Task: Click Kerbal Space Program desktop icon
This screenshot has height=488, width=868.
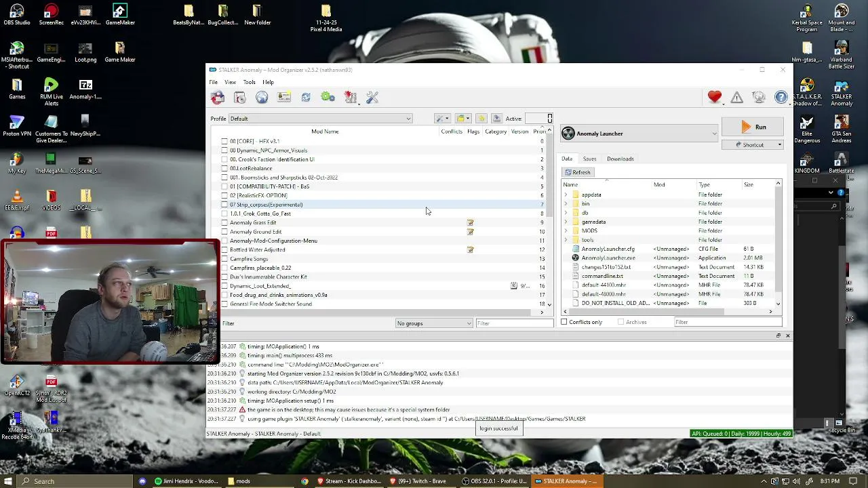Action: coord(806,18)
